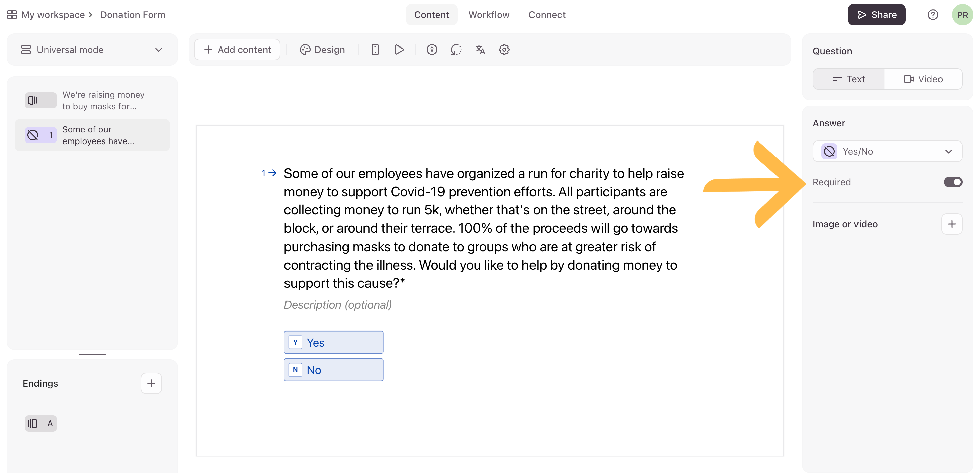Add image or video plus icon
Image resolution: width=980 pixels, height=473 pixels.
click(952, 224)
